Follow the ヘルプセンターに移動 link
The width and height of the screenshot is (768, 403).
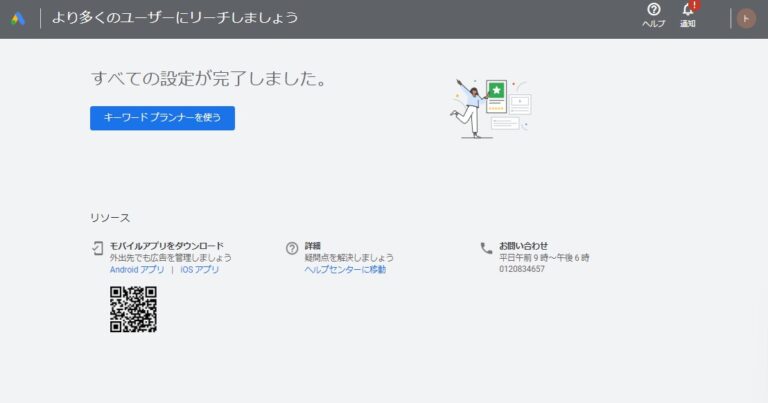click(x=345, y=270)
